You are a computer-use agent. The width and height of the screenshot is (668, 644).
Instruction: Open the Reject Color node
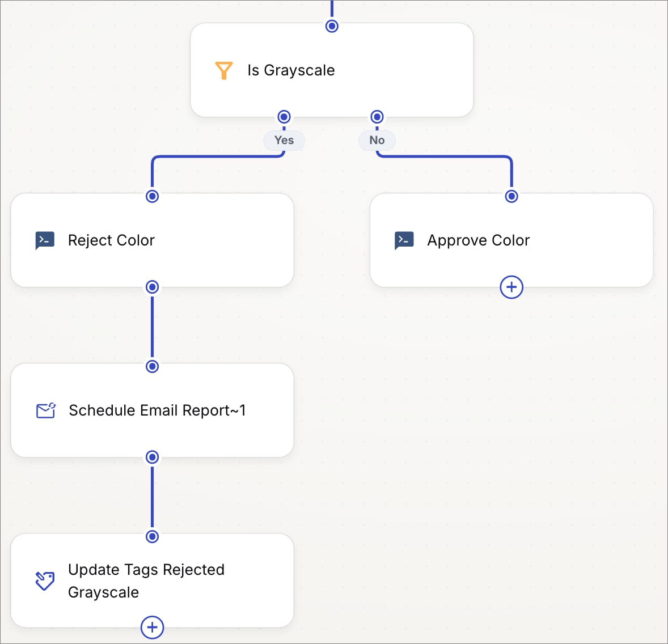(x=152, y=240)
